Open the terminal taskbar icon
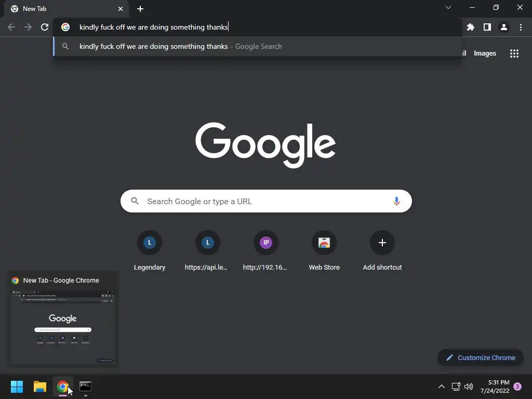532x399 pixels. [x=85, y=387]
